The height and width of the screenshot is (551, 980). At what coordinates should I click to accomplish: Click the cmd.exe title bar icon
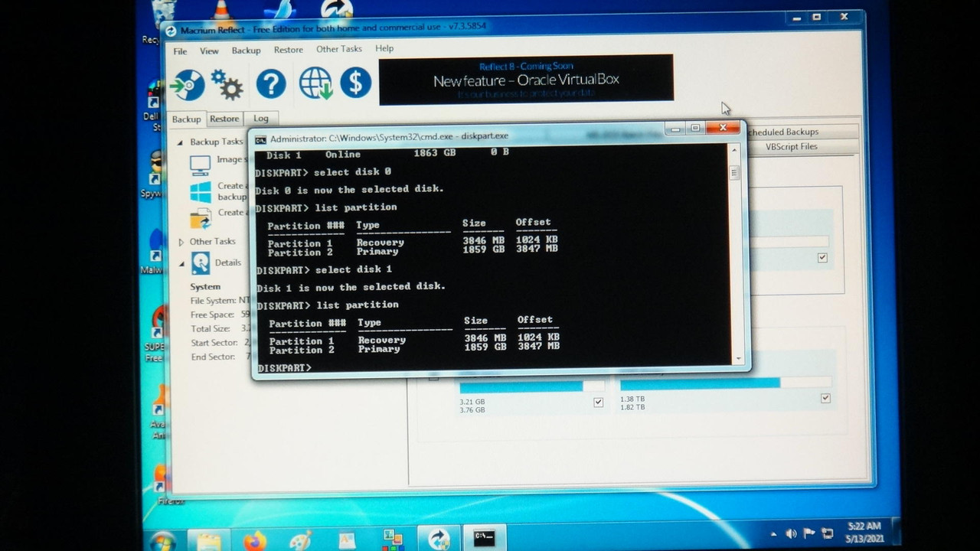tap(260, 139)
